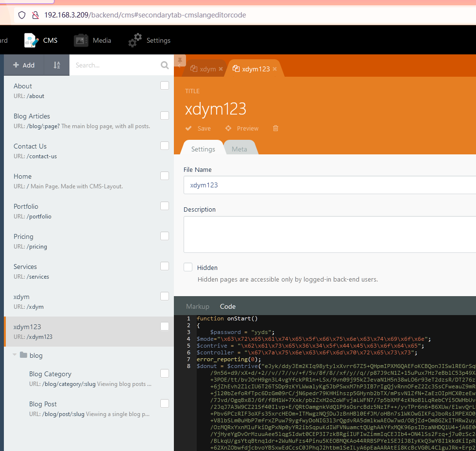476x451 pixels.
Task: Close the xdym tab
Action: pos(221,69)
